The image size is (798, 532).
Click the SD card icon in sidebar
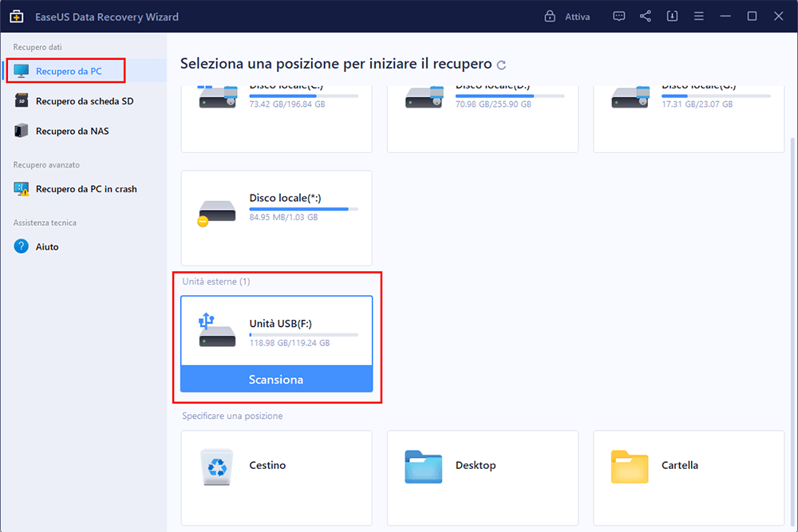tap(22, 100)
